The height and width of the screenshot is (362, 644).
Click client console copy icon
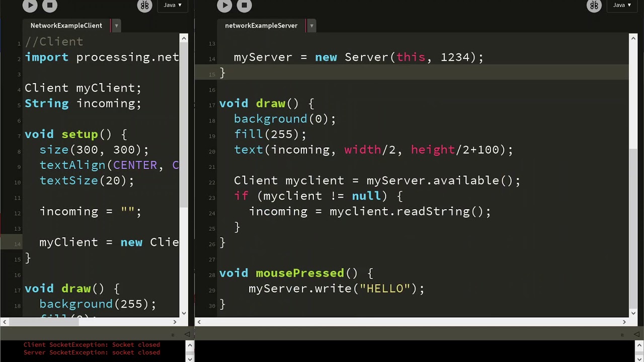(x=173, y=334)
